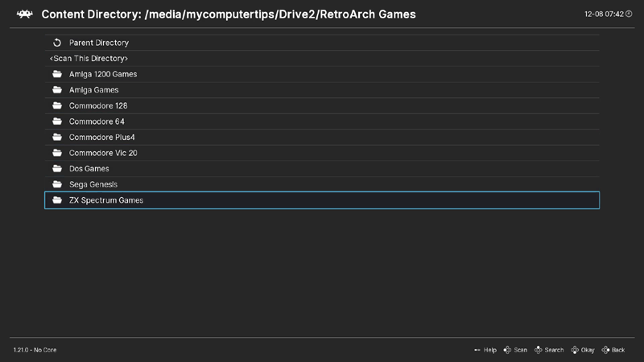The image size is (644, 362).
Task: Select Scan This Directory entry
Action: (89, 59)
